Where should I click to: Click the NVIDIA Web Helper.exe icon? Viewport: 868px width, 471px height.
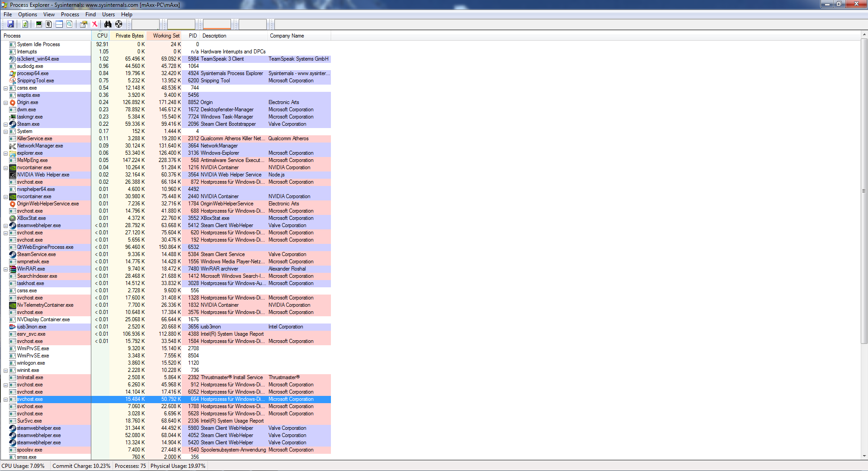[13, 175]
